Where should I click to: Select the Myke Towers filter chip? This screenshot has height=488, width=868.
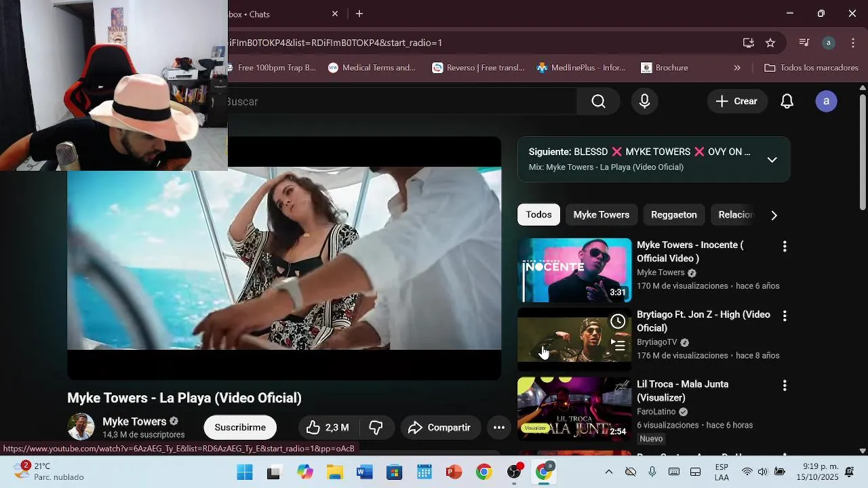(x=601, y=215)
